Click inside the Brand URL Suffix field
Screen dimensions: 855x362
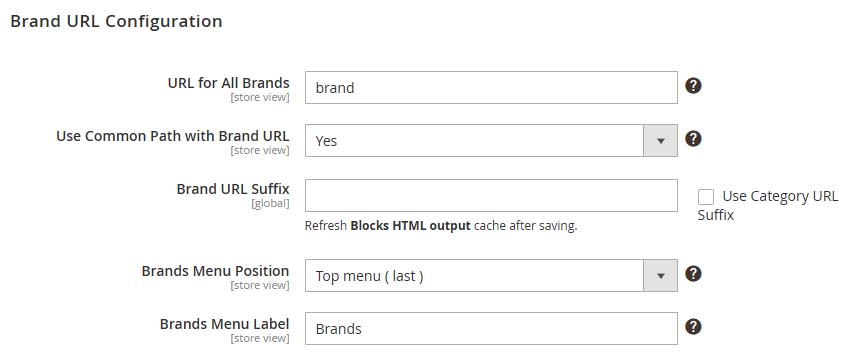(491, 195)
